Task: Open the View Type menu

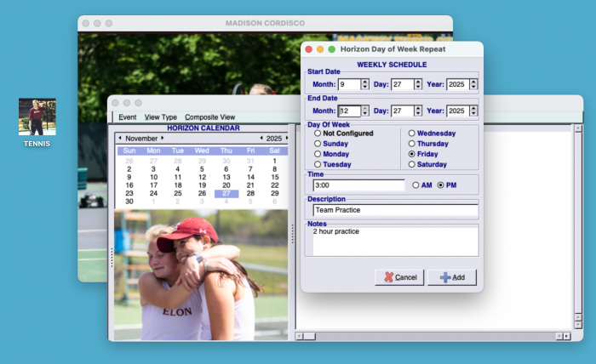Action: coord(161,117)
